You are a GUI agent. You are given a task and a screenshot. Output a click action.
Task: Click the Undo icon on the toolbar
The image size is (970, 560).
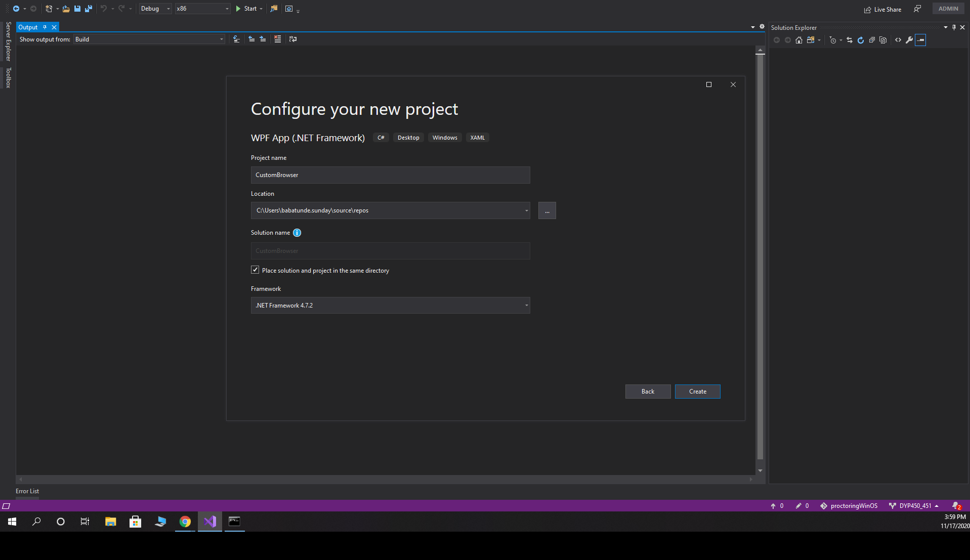point(104,8)
